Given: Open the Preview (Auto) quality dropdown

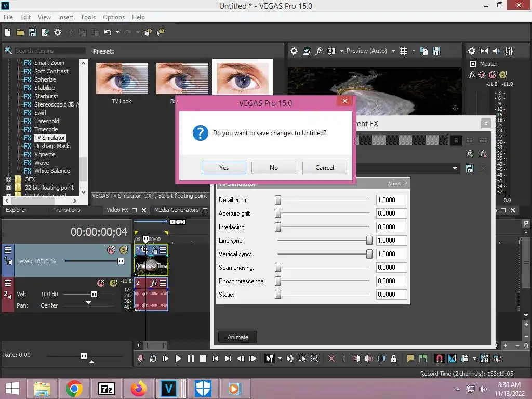Looking at the screenshot, I should pyautogui.click(x=393, y=51).
